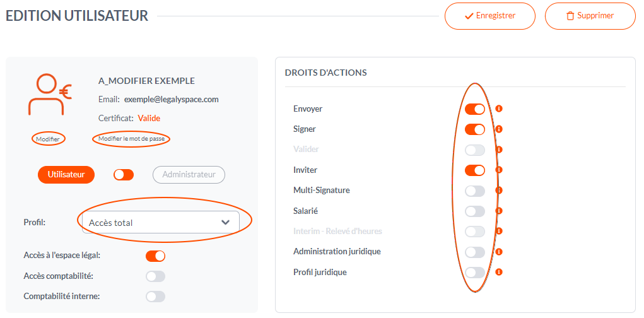Turn on Accès comptabilité switch
The width and height of the screenshot is (644, 318).
coord(156,276)
